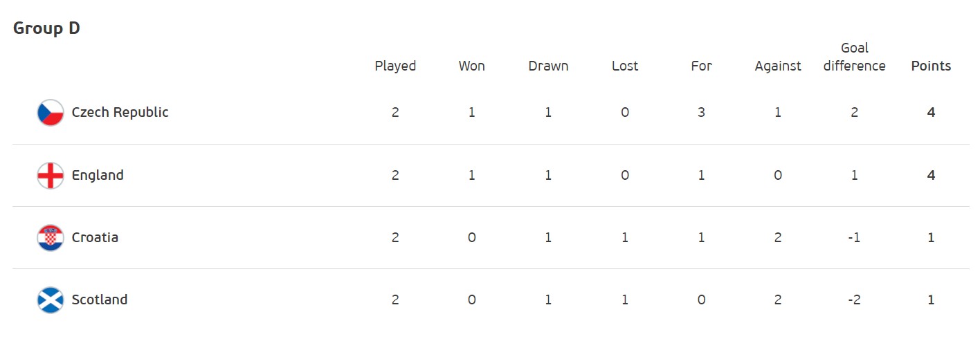Click the For column header
The width and height of the screenshot is (980, 350).
[x=701, y=66]
